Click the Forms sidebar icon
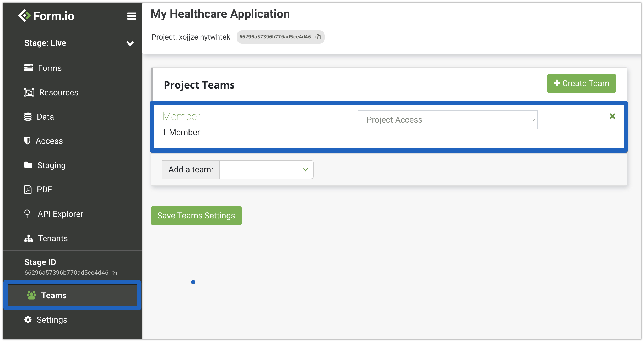This screenshot has width=644, height=342. pyautogui.click(x=28, y=68)
